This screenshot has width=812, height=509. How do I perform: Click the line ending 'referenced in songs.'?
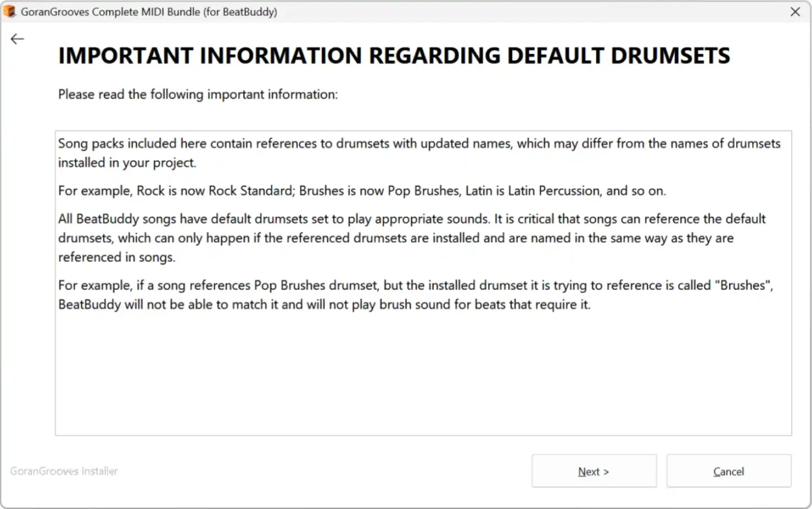pos(117,257)
